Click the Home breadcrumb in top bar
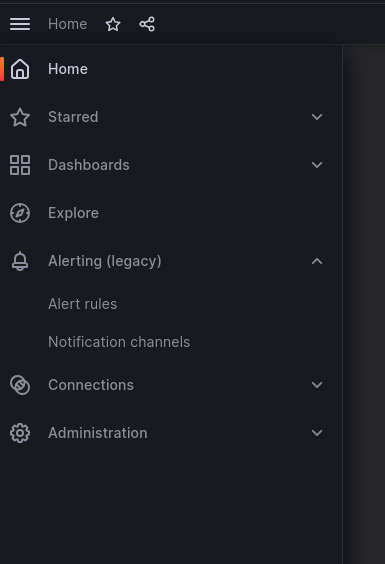Screen dimensions: 385x564 pyautogui.click(x=68, y=24)
